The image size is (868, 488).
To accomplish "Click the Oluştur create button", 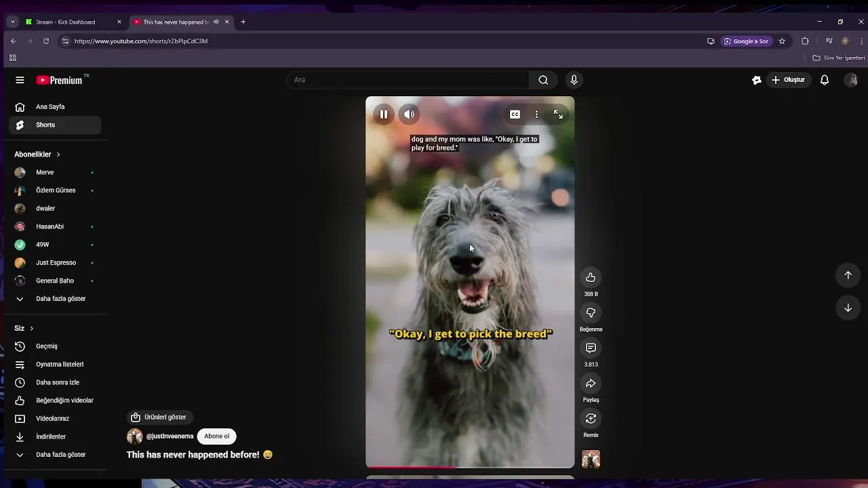I will (x=789, y=80).
